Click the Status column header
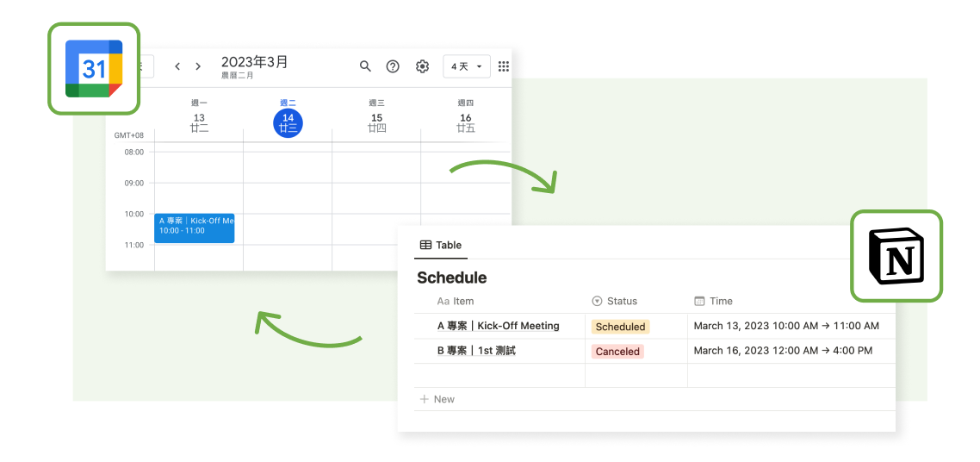Viewport: 980px width, 462px height. pyautogui.click(x=614, y=302)
